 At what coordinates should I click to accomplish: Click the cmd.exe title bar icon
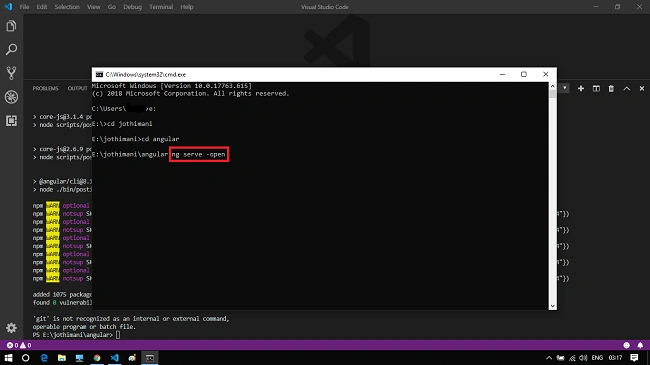point(99,74)
